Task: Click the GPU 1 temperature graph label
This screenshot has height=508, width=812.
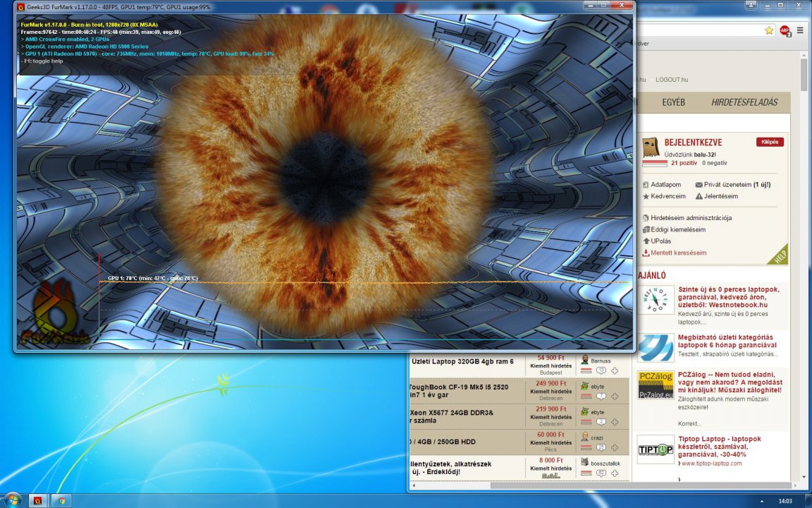Action: 153,279
